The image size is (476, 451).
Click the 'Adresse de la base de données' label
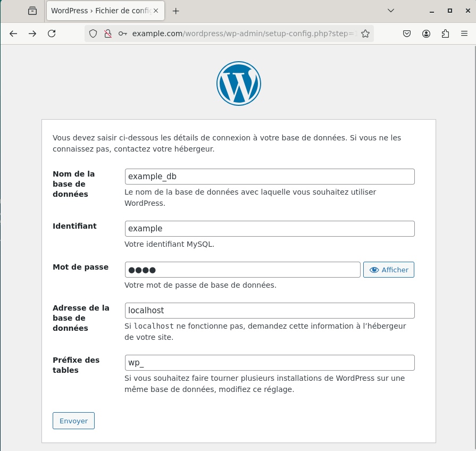tap(81, 318)
